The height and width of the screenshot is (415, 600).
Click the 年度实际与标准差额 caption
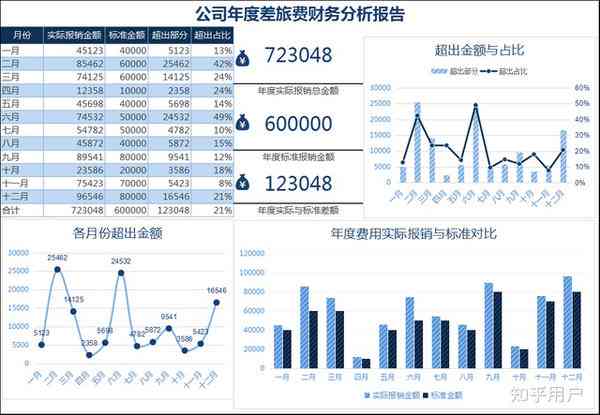tap(298, 210)
